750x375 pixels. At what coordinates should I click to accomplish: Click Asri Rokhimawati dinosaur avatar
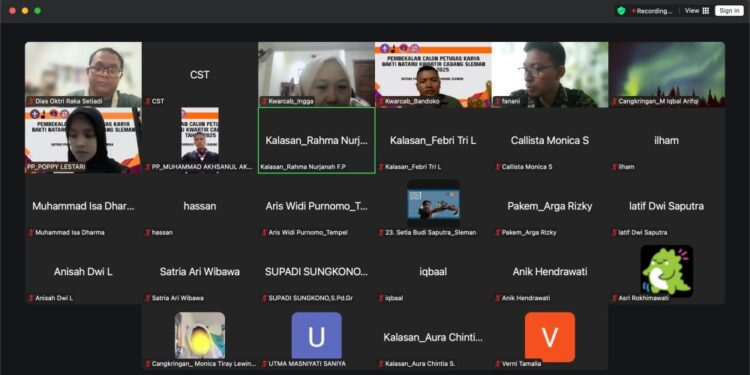click(667, 271)
